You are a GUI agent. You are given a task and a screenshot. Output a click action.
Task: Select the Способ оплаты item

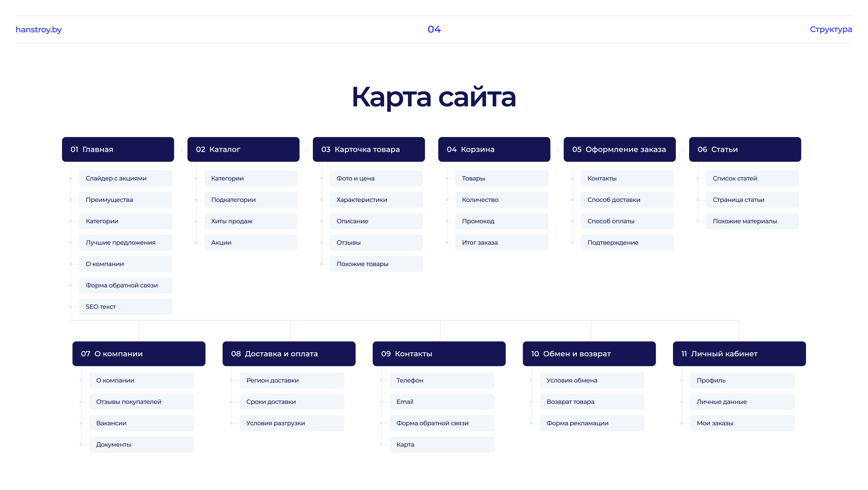click(x=627, y=221)
